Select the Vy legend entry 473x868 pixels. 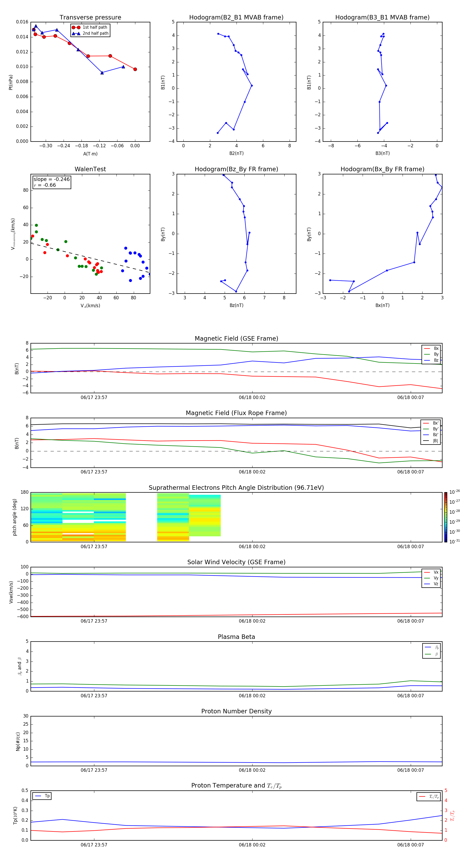tap(431, 578)
